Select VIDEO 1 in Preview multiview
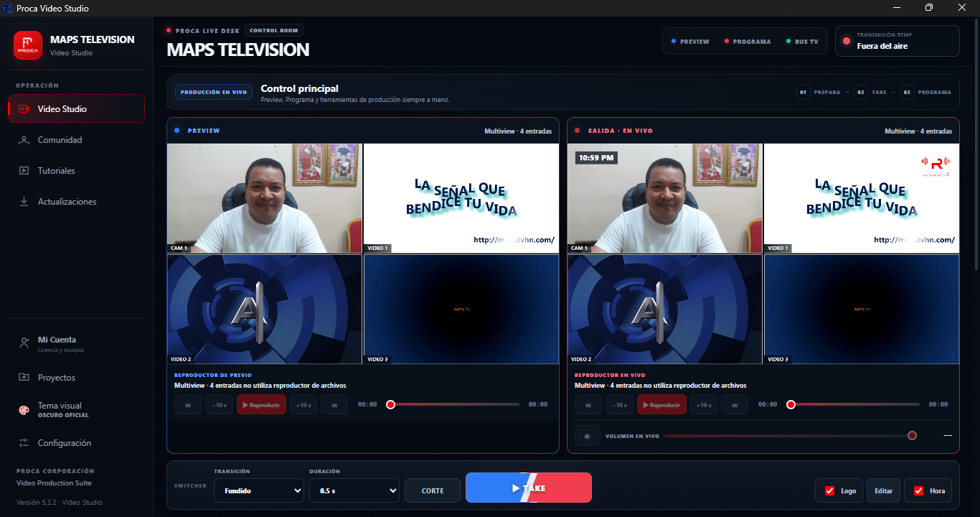 [x=461, y=198]
